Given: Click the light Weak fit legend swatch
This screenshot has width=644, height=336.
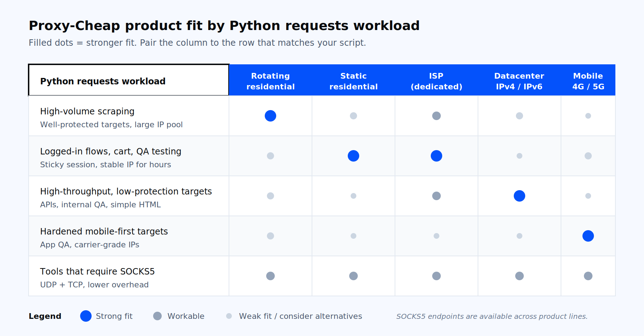Looking at the screenshot, I should coord(229,316).
